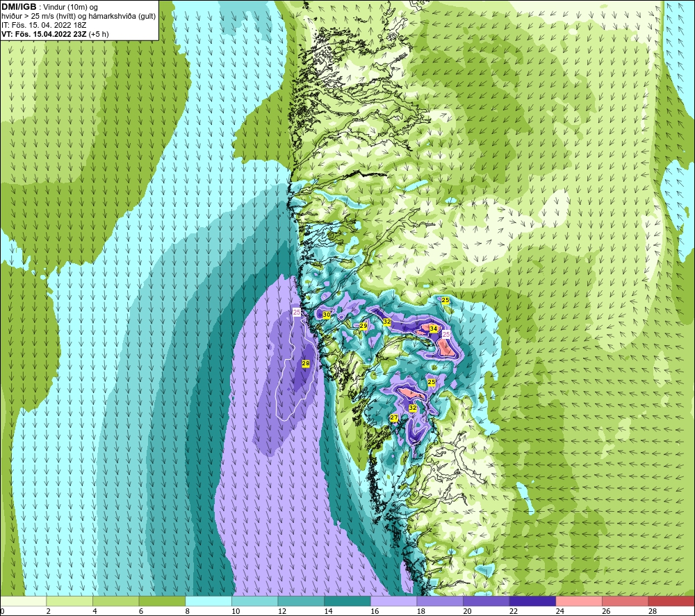Click legend scale number "14"
This screenshot has height=616, width=695.
point(329,611)
